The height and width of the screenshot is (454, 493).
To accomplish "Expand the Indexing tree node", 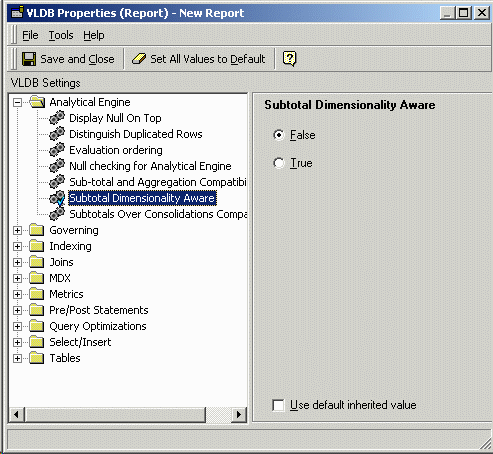I will coord(18,246).
